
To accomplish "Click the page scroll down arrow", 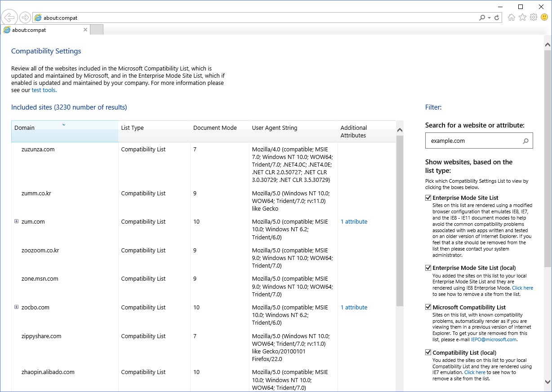I will point(548,382).
